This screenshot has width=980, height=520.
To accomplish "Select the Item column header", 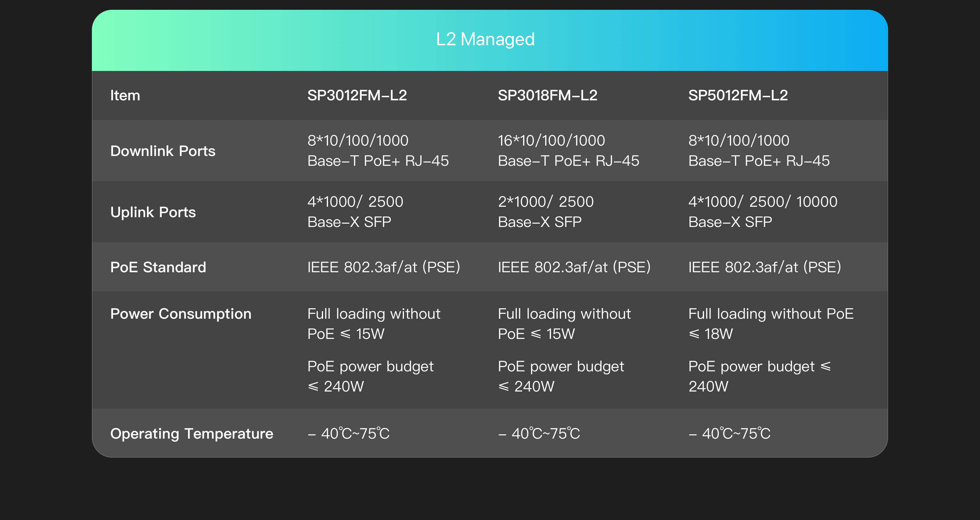I will [125, 95].
